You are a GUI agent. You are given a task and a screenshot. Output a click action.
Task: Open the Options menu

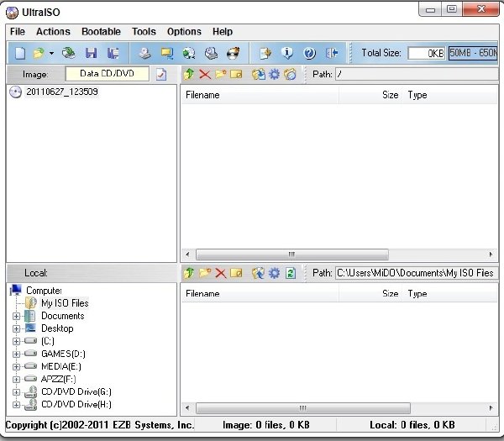(184, 32)
